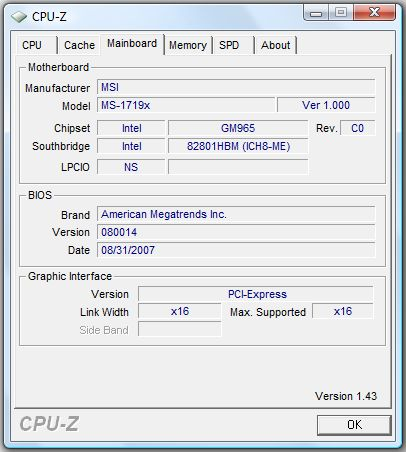Viewport: 406px width, 452px height.
Task: Open the Cache tab
Action: click(79, 45)
